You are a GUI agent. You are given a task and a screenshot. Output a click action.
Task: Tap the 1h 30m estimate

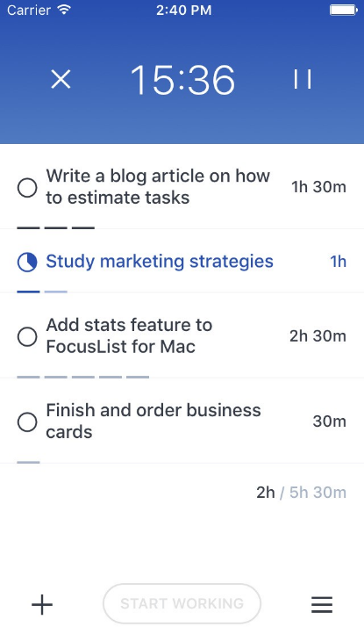pos(318,187)
